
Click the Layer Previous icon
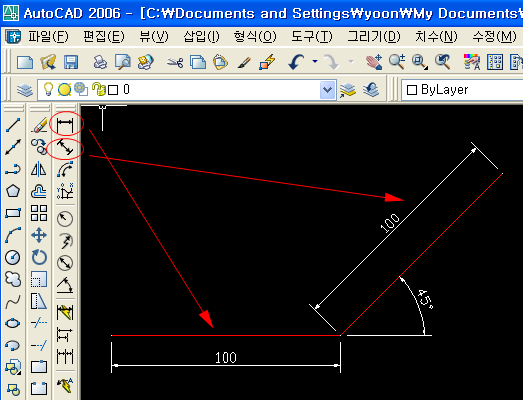(371, 90)
